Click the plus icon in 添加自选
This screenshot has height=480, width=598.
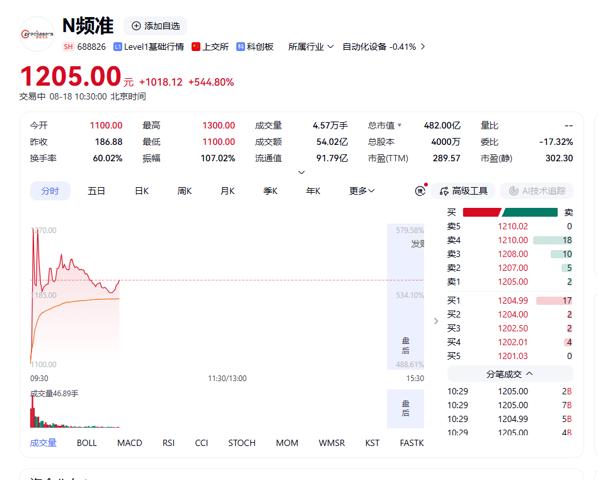point(136,26)
